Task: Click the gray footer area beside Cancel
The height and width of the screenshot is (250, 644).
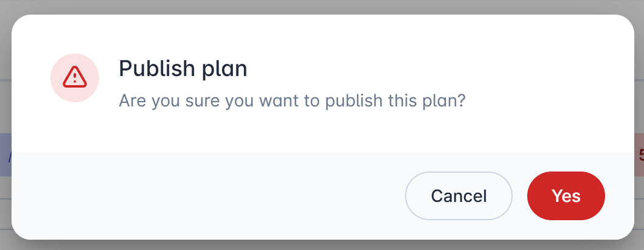Action: click(206, 196)
